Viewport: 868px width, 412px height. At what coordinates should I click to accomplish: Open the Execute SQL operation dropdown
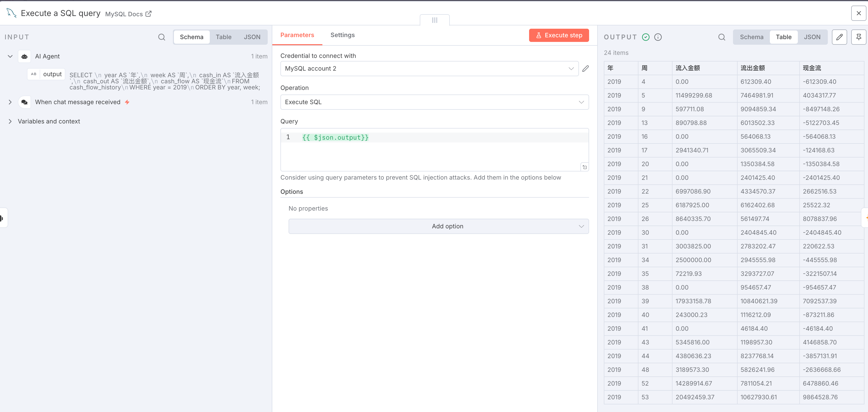tap(434, 102)
